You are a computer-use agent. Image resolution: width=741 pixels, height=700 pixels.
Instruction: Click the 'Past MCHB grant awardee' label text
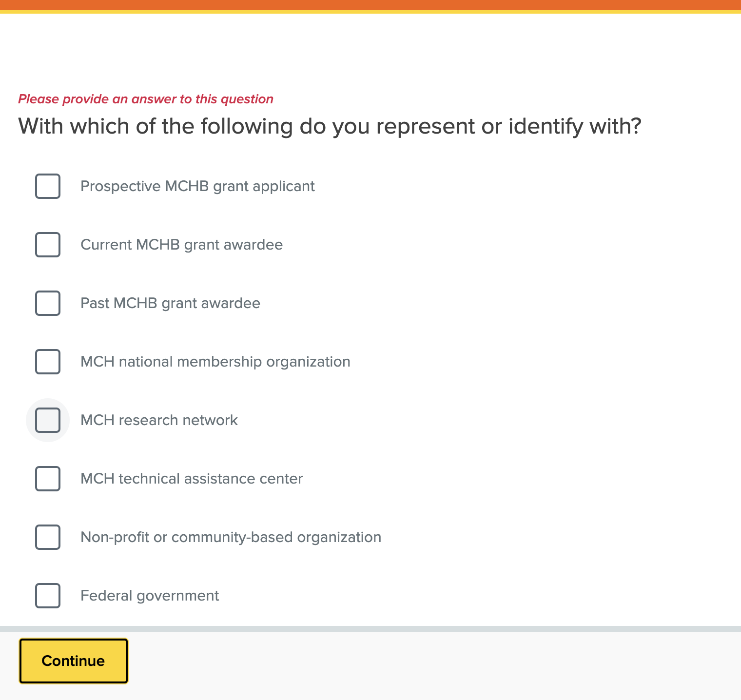pos(170,303)
